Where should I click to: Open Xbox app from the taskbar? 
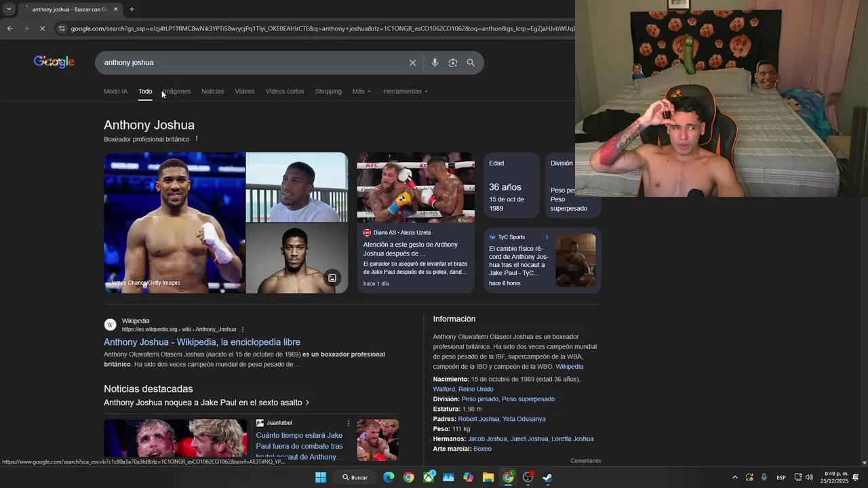429,477
